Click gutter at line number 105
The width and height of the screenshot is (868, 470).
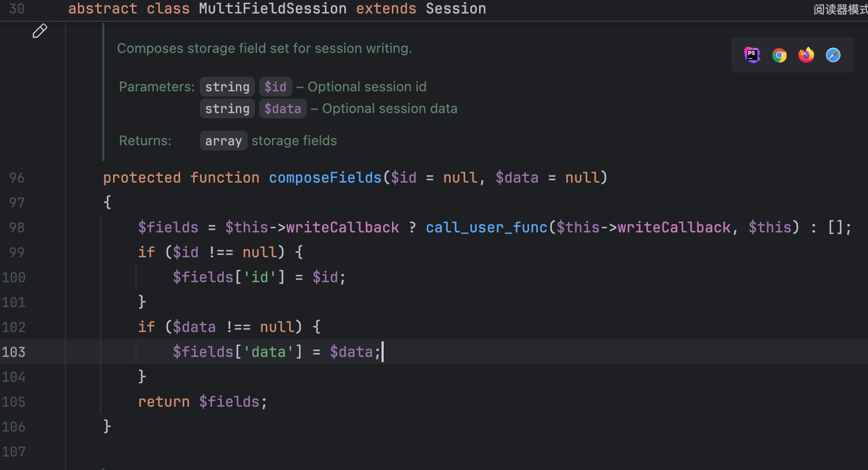coord(13,402)
